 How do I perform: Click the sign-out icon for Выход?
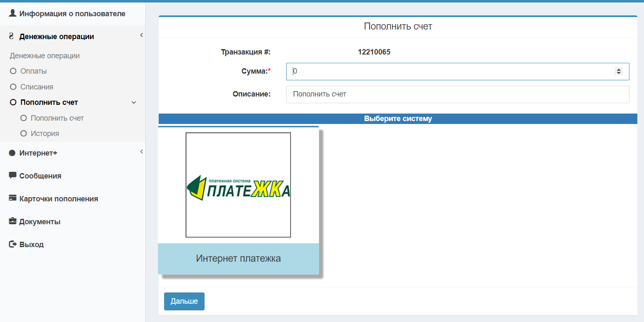(12, 244)
